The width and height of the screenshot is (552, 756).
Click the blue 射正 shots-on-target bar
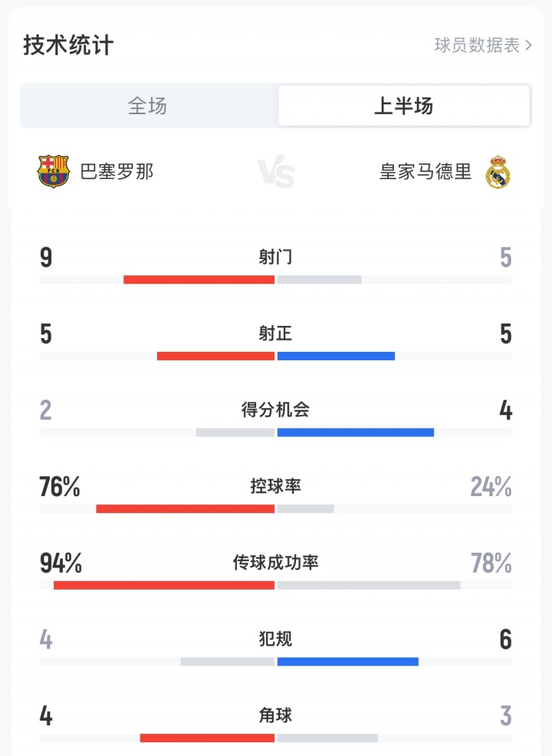(336, 356)
